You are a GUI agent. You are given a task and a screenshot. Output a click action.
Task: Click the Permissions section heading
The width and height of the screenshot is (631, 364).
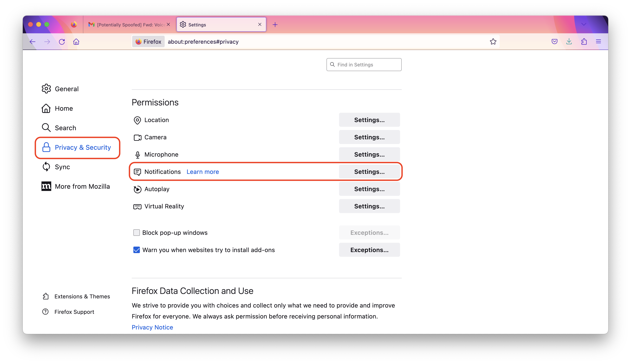[x=155, y=103]
